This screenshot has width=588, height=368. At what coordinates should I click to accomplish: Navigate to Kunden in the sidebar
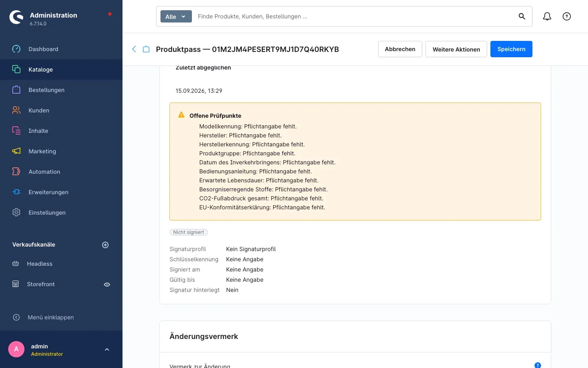(x=61, y=110)
